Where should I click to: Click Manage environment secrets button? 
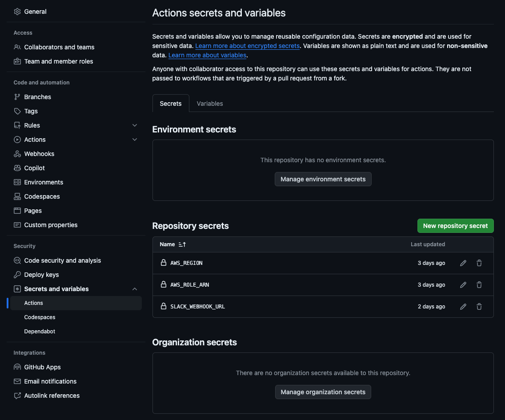[x=323, y=179]
